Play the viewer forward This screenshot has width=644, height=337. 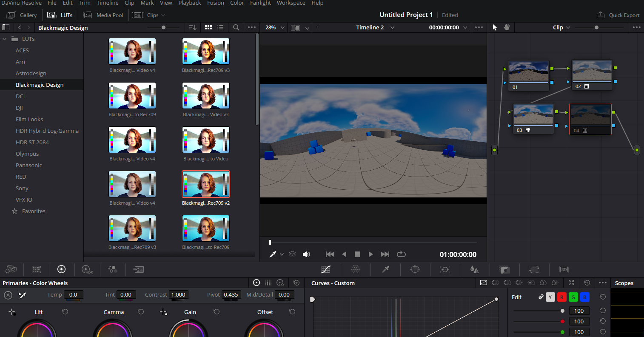(371, 254)
